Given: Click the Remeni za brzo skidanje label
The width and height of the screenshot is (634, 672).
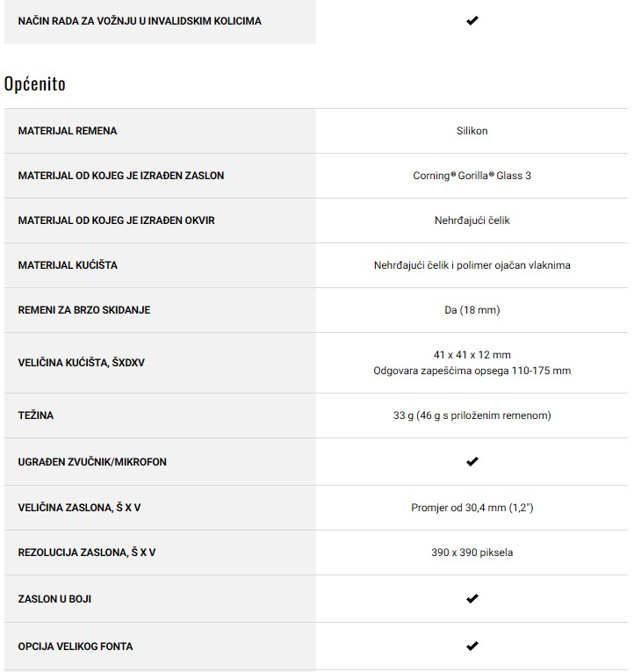Looking at the screenshot, I should (x=83, y=310).
